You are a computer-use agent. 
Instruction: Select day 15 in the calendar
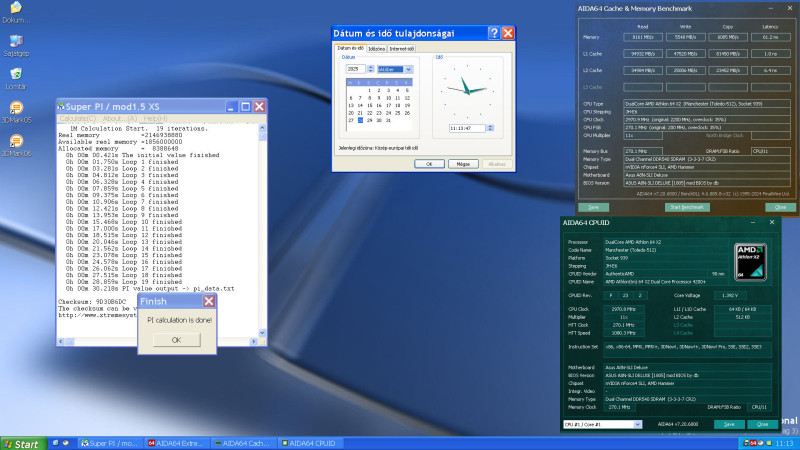369,105
